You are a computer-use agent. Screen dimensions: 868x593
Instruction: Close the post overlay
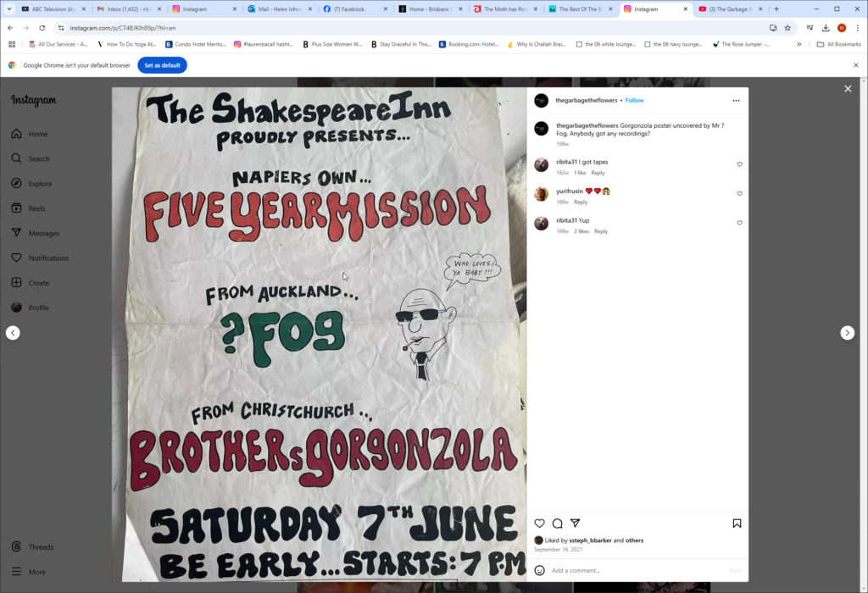[x=848, y=88]
